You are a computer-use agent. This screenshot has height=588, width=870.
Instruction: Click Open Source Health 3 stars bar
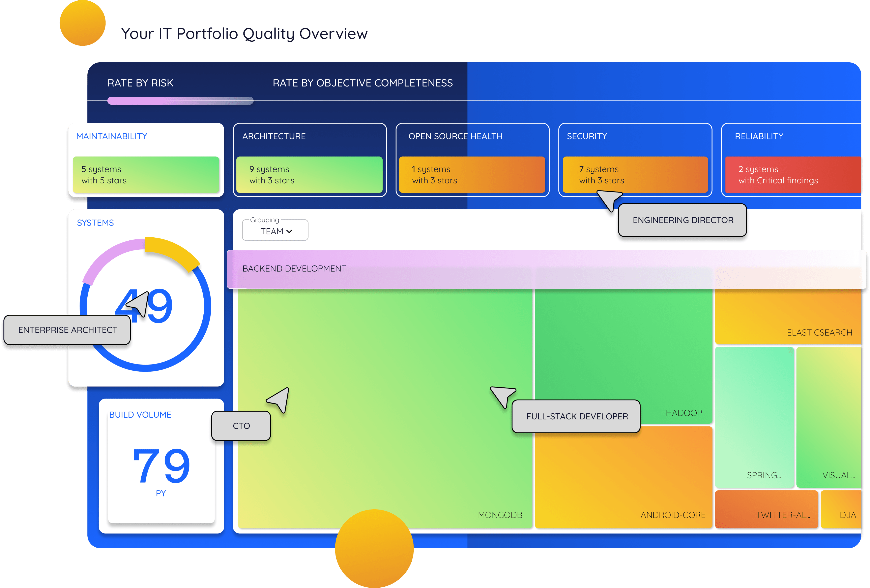click(472, 175)
